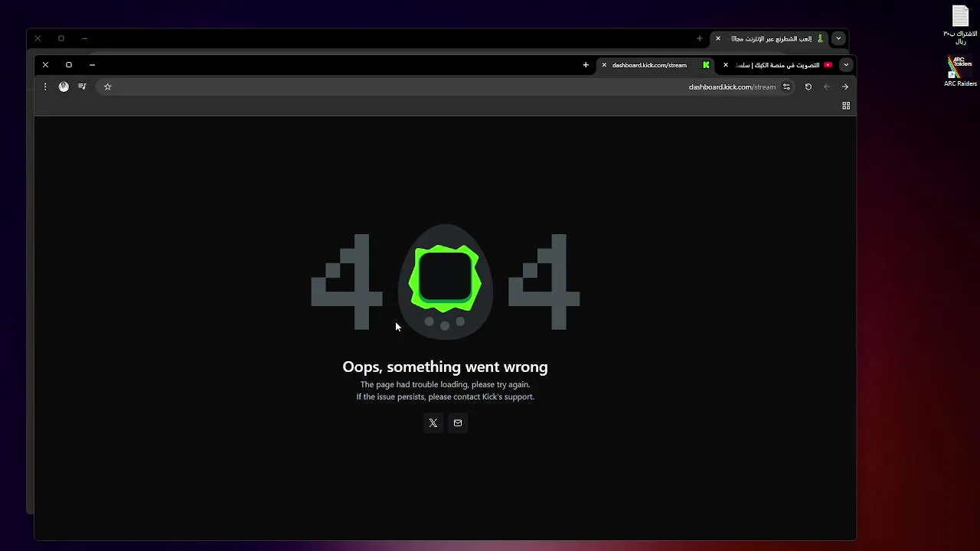Close the YouTube tab
The height and width of the screenshot is (551, 980).
(726, 65)
